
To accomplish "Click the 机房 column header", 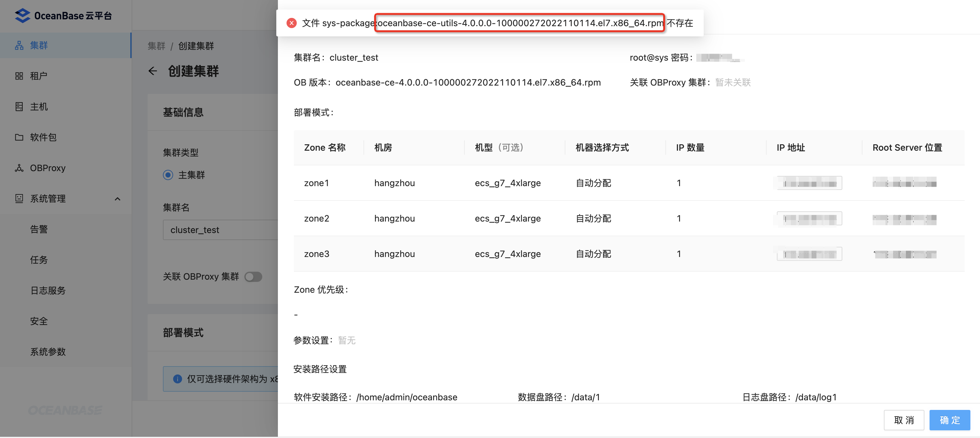I will coord(383,147).
